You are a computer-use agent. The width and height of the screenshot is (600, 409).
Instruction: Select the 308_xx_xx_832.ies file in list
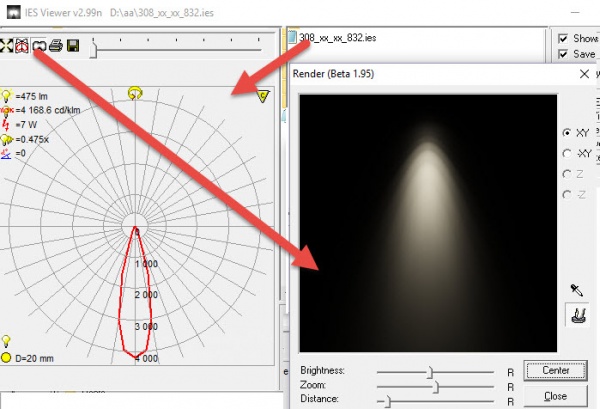click(x=335, y=38)
